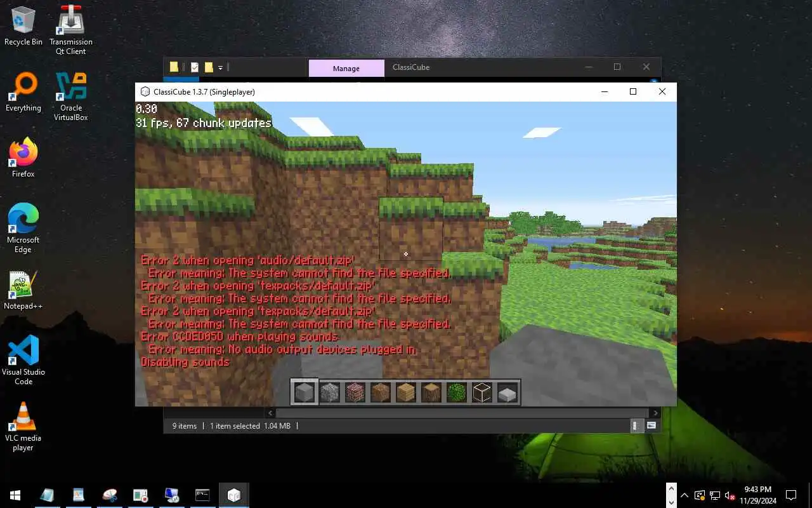The height and width of the screenshot is (508, 812).
Task: Click the sync status tray icon
Action: click(x=700, y=495)
